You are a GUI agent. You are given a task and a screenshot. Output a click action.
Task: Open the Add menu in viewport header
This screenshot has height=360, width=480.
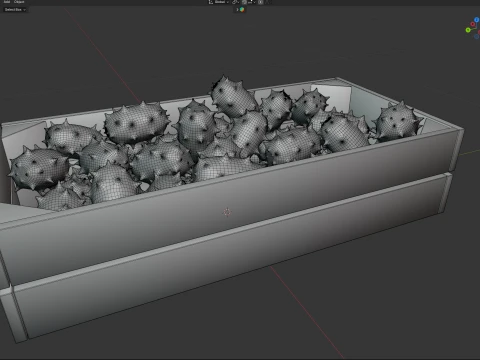pos(7,2)
